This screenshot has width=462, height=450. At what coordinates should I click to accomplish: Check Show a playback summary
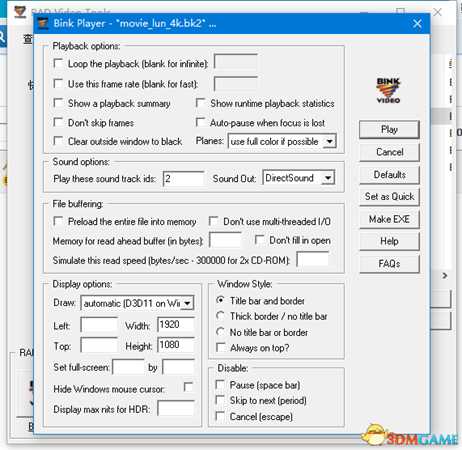tap(58, 103)
